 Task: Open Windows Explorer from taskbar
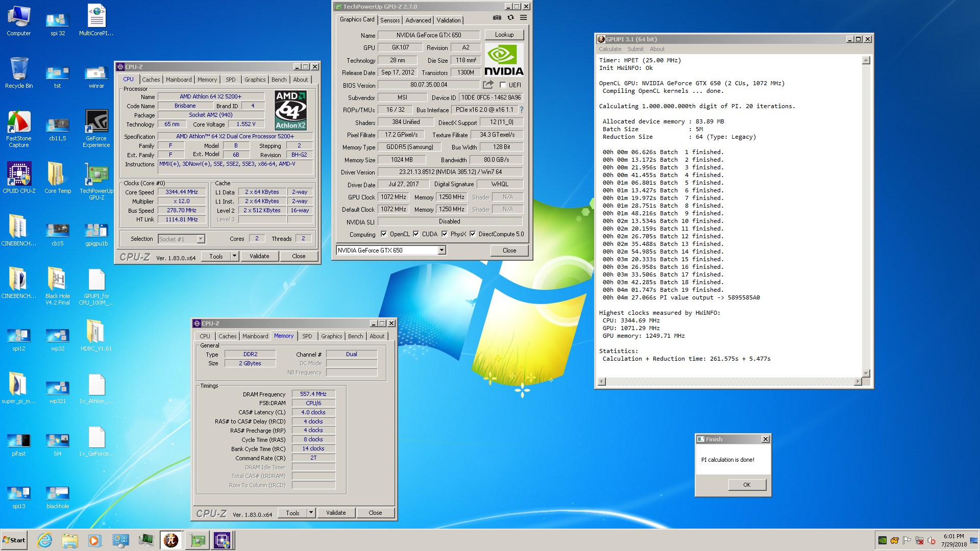70,540
